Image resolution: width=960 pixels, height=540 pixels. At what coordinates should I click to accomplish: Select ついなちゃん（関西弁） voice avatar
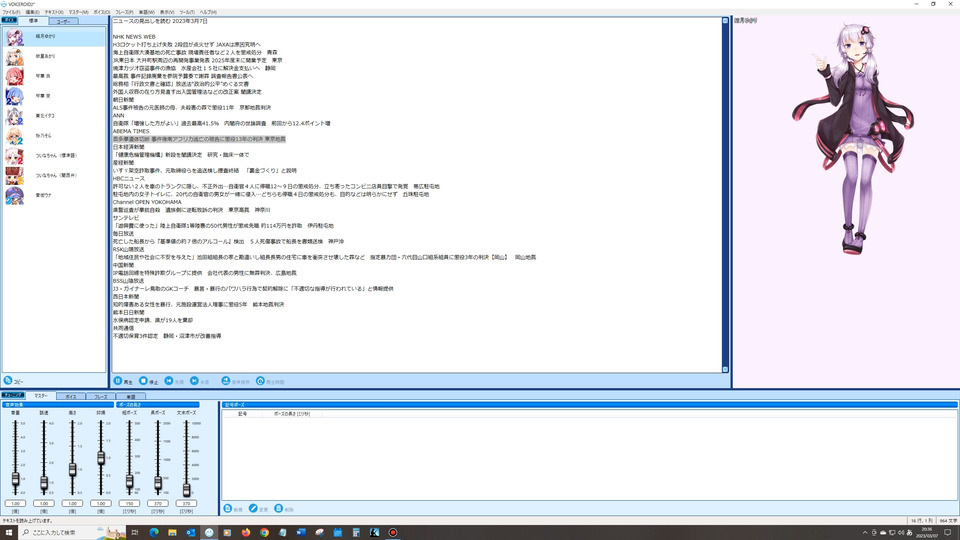(x=15, y=176)
